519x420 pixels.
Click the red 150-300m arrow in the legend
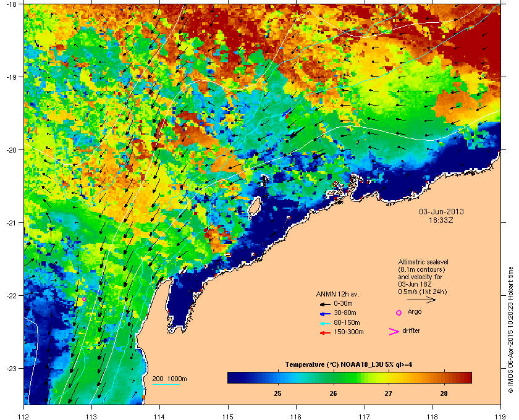click(325, 333)
